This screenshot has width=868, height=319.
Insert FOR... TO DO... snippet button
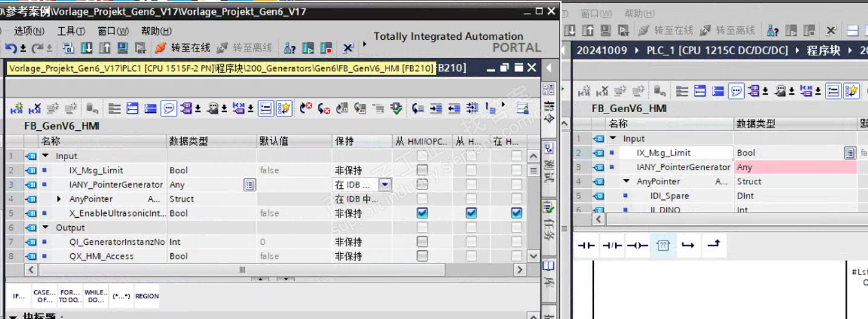(x=70, y=296)
